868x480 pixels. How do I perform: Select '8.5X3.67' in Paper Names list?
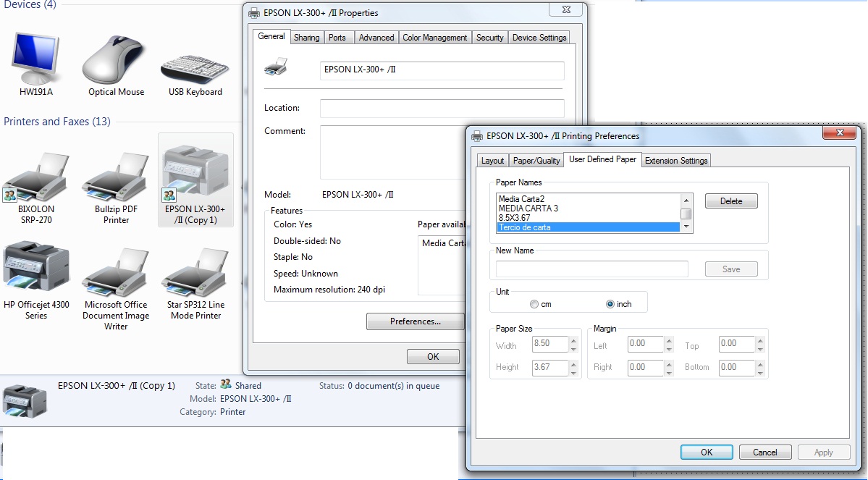(x=589, y=218)
